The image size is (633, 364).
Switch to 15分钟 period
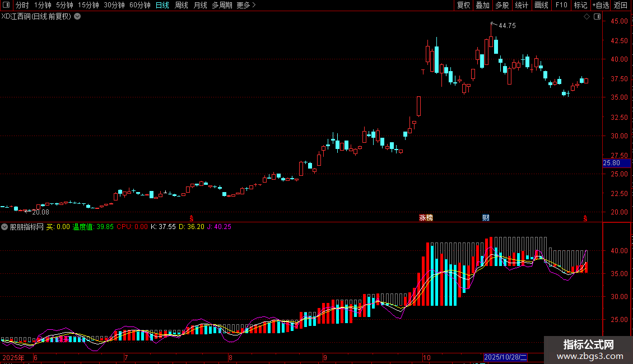click(x=89, y=5)
